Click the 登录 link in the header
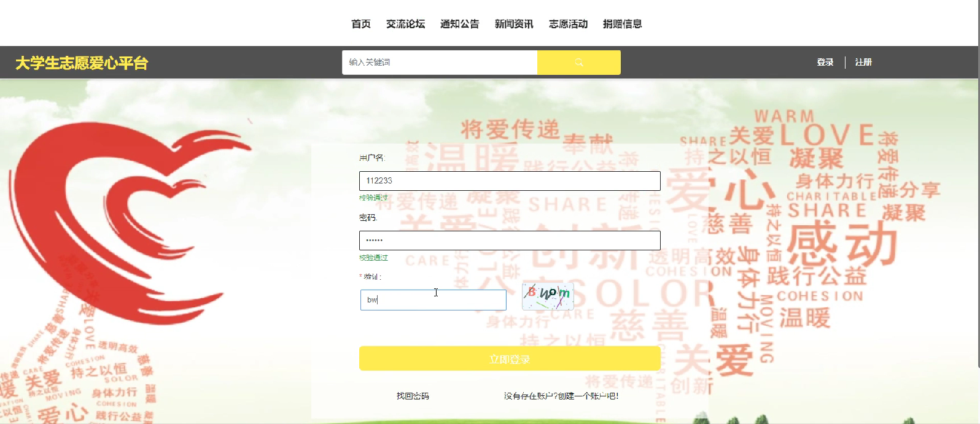This screenshot has width=980, height=424. click(825, 62)
